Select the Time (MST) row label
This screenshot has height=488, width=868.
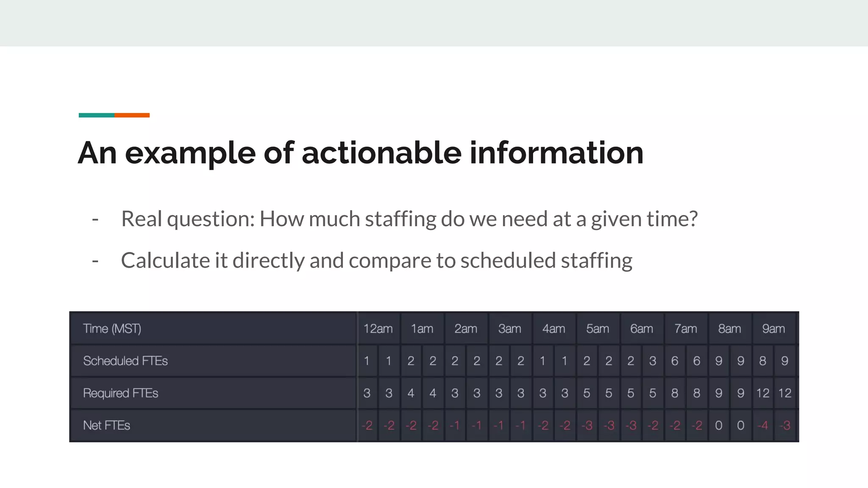coord(112,329)
